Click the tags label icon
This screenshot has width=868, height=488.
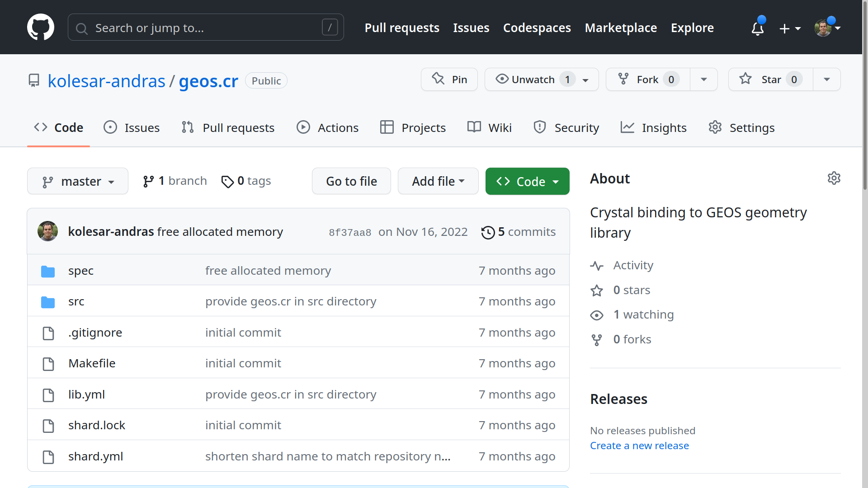coord(227,182)
